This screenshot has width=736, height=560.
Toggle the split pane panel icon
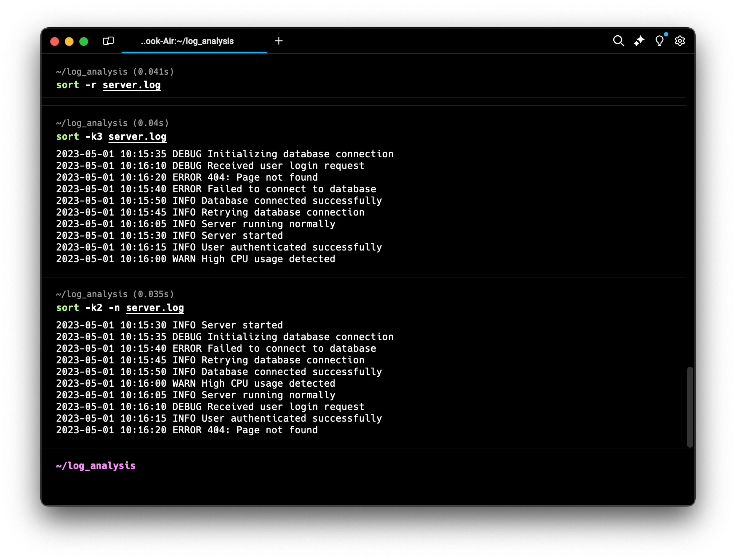pyautogui.click(x=108, y=41)
